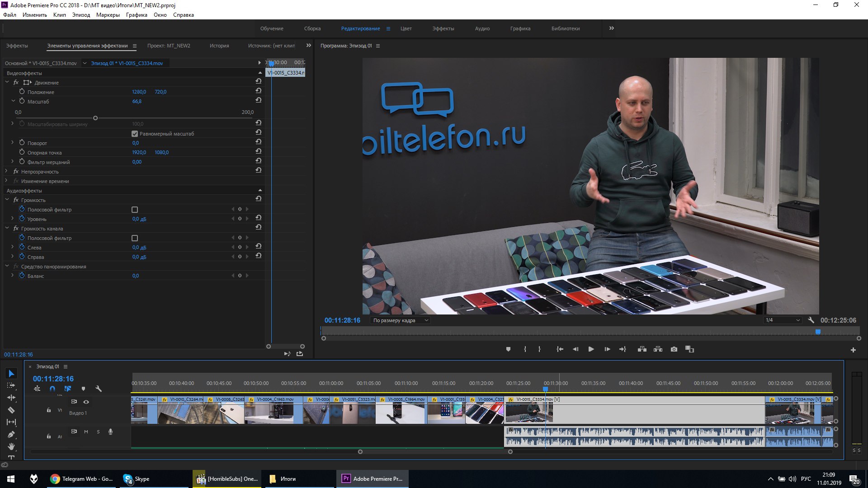This screenshot has width=868, height=488.
Task: Open the Клип menu
Action: (x=60, y=15)
